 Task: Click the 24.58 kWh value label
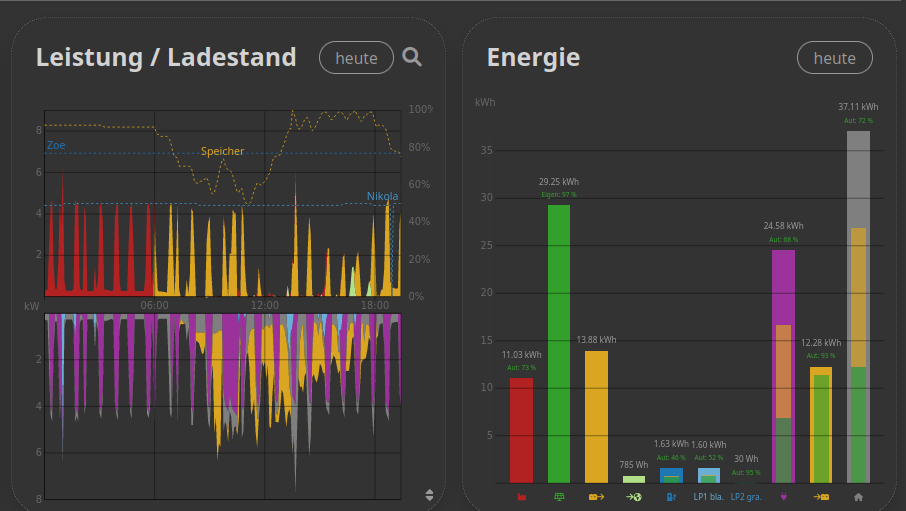(784, 226)
